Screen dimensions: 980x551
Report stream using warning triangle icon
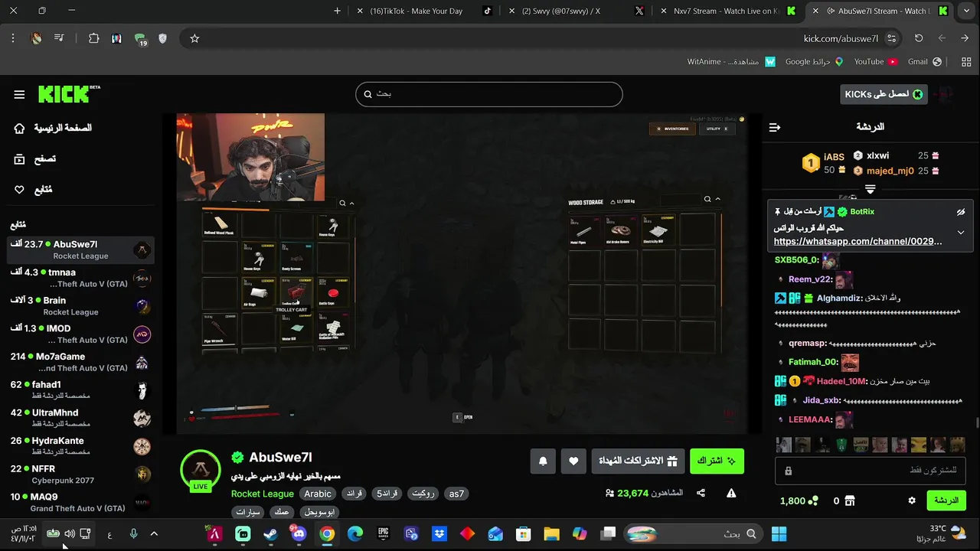point(731,494)
